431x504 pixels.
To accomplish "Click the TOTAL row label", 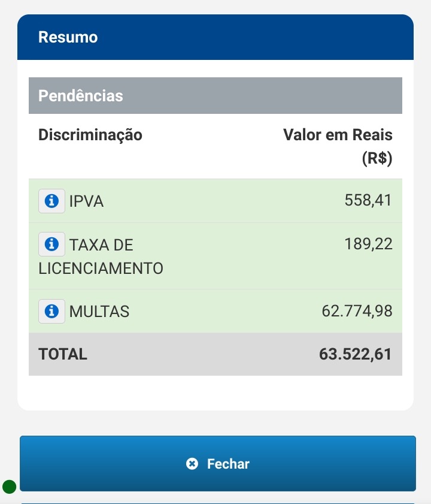I will [x=63, y=354].
